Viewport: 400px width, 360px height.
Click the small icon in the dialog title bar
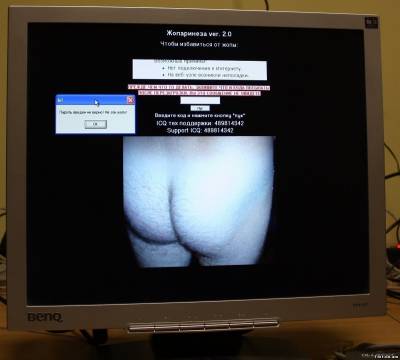tap(60, 100)
